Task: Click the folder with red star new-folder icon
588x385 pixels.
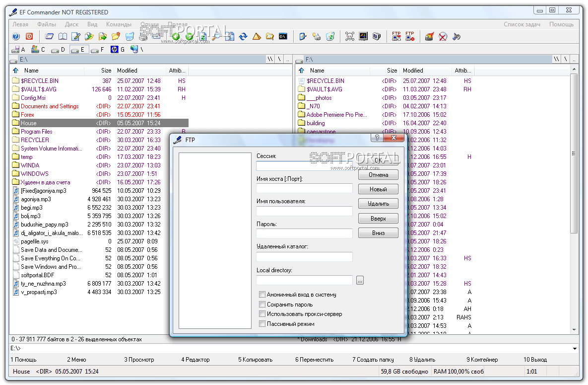Action: 116,36
